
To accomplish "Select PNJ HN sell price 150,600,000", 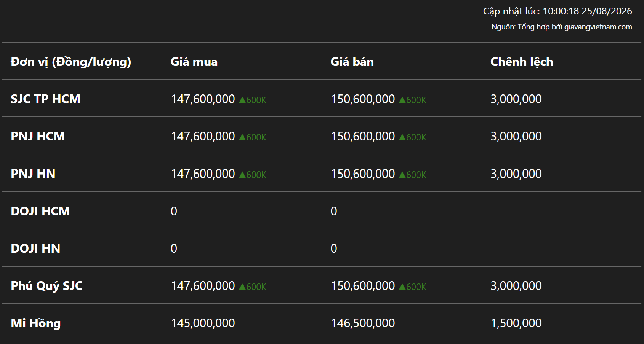I will pyautogui.click(x=363, y=174).
